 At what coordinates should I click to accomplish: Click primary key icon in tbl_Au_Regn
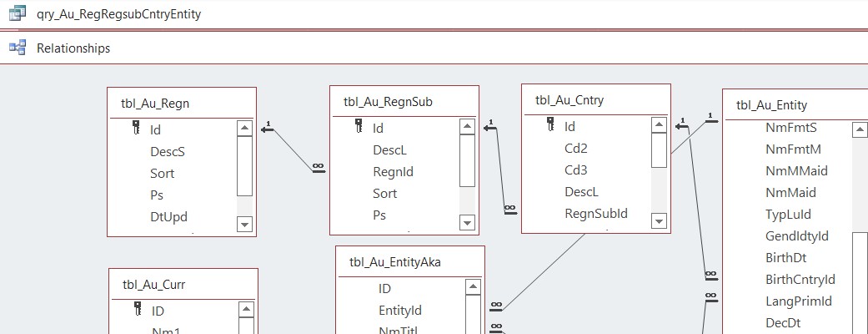pos(136,129)
